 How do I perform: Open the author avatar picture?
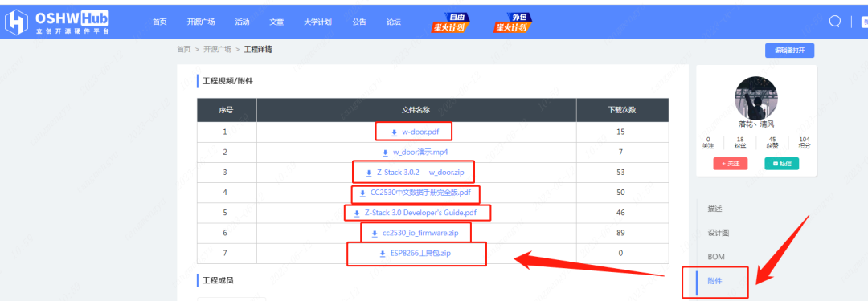tap(755, 98)
